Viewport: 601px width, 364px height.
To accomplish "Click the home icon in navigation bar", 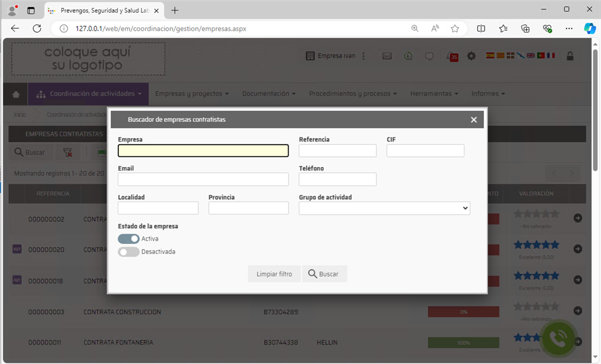I will [x=16, y=94].
